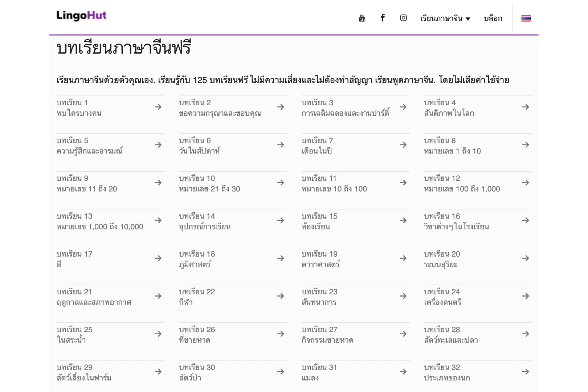Click arrow icon for บทเรียน 6
Viewport: 588px width, 392px height.
click(x=281, y=145)
